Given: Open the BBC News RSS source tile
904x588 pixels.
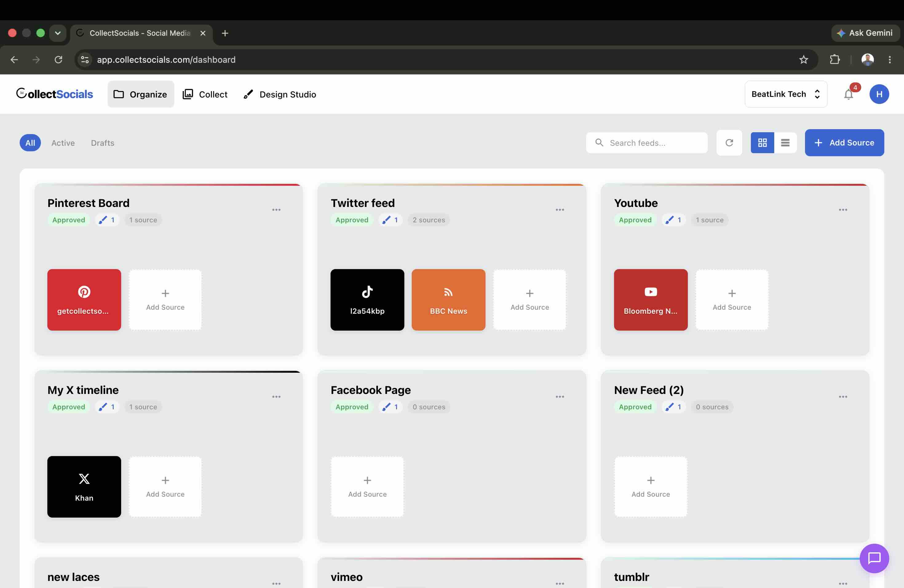Looking at the screenshot, I should click(449, 300).
